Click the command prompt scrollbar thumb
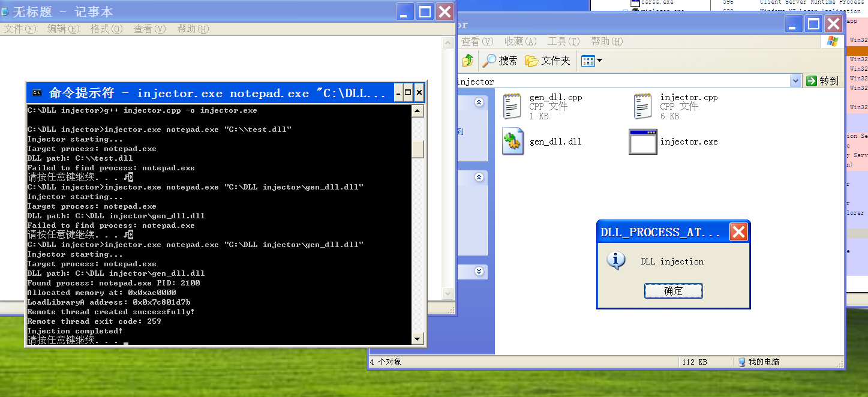 (x=418, y=149)
